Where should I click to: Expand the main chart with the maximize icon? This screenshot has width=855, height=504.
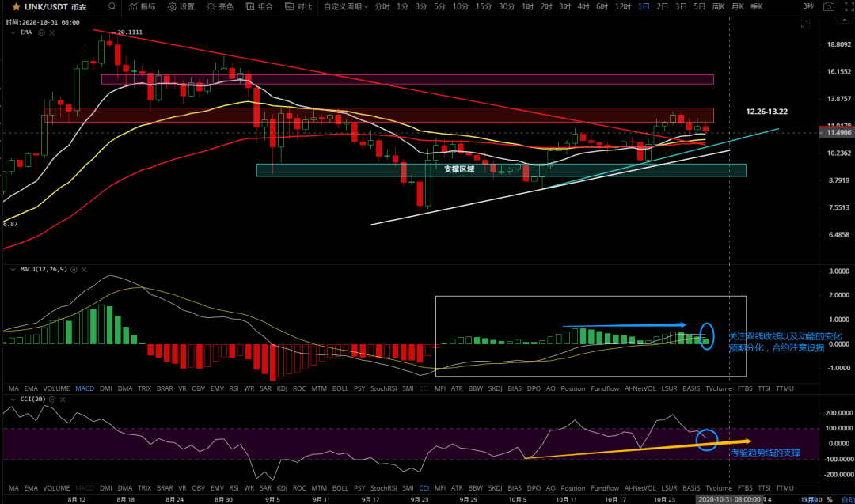click(805, 24)
